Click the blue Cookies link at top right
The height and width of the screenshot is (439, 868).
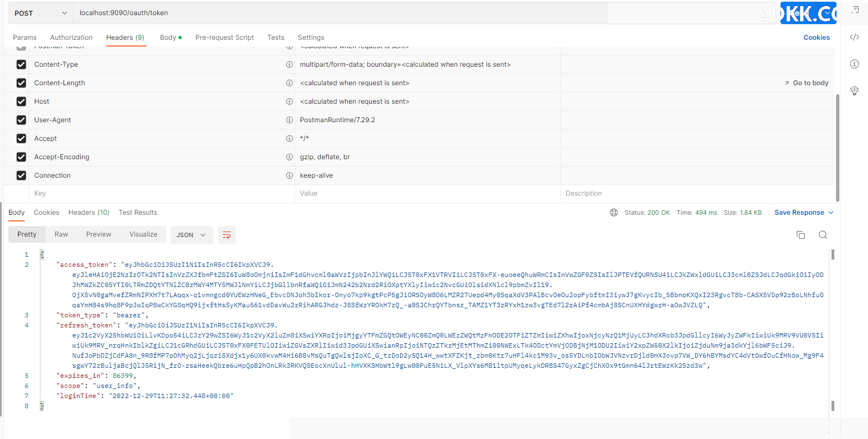point(816,38)
